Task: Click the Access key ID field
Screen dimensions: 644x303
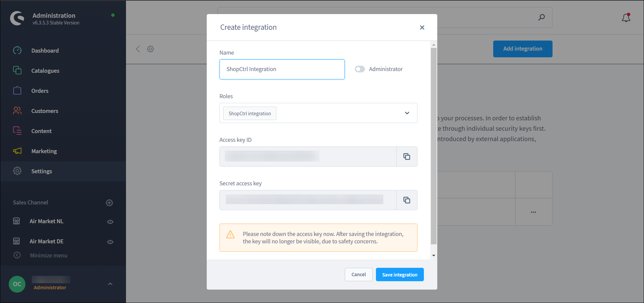Action: [x=308, y=157]
